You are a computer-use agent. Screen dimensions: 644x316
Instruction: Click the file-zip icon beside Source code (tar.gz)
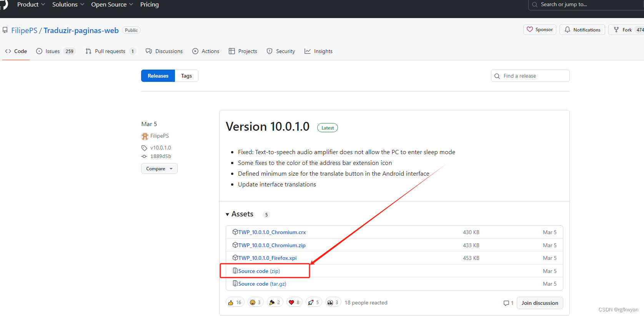(x=235, y=283)
